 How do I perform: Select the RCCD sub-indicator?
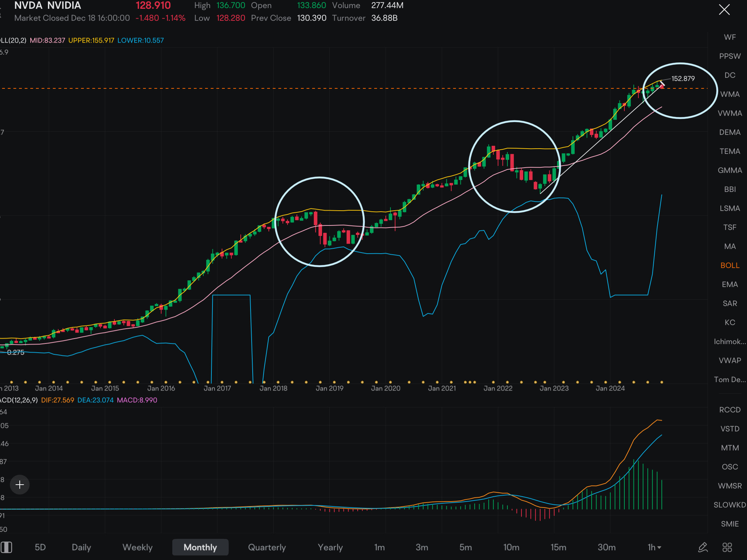pos(730,410)
